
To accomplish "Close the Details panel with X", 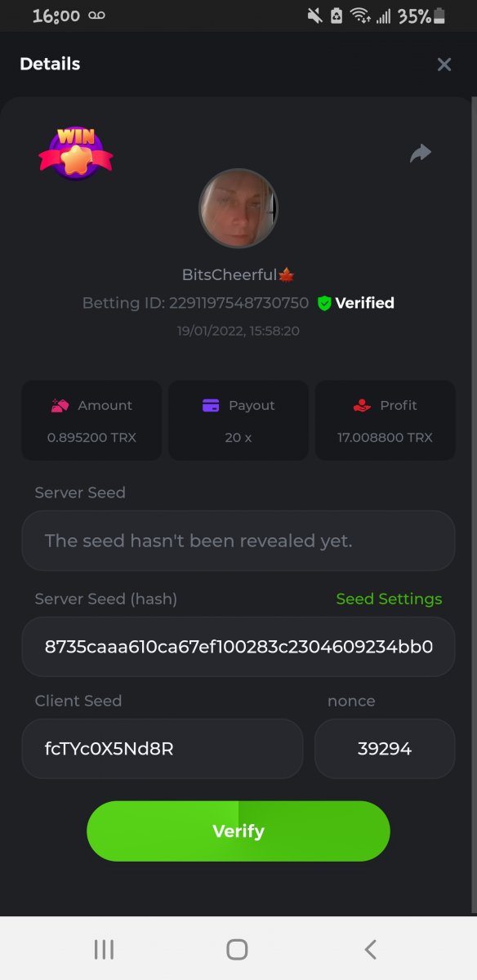I will click(x=444, y=65).
